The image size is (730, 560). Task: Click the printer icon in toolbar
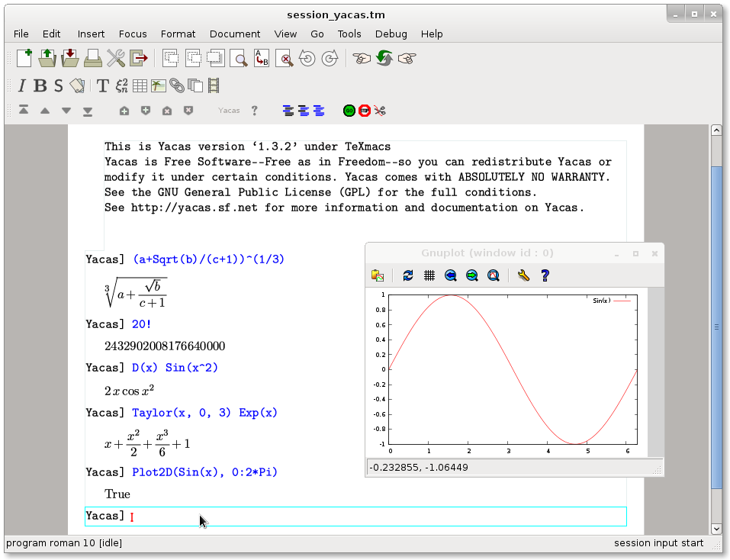pyautogui.click(x=93, y=58)
